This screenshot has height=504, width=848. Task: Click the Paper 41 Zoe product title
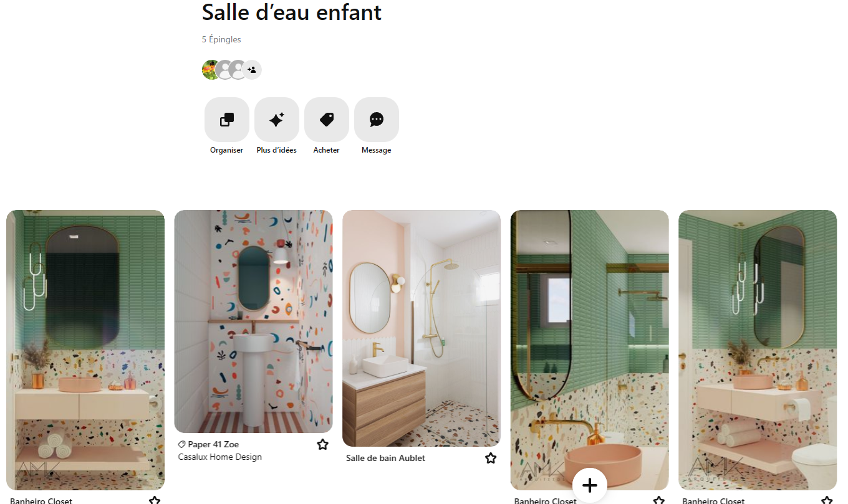(x=213, y=444)
